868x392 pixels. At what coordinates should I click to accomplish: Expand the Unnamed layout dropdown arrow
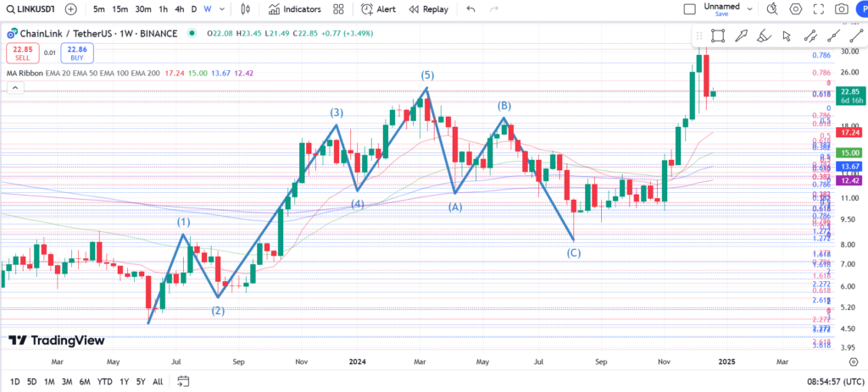pyautogui.click(x=748, y=9)
